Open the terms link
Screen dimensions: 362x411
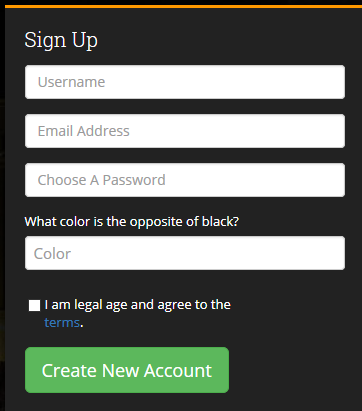62,323
